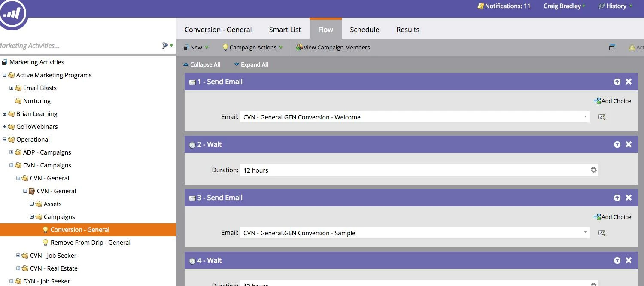Move step 4 Wait up

click(617, 260)
